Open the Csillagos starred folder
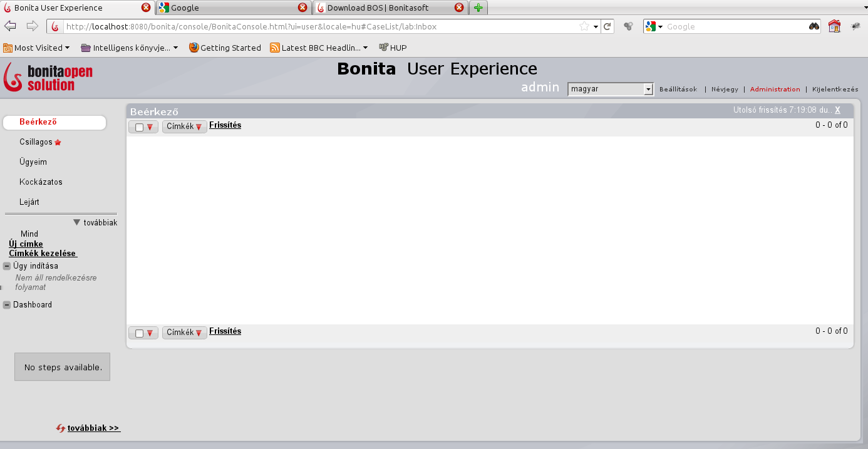Image resolution: width=868 pixels, height=449 pixels. (36, 142)
